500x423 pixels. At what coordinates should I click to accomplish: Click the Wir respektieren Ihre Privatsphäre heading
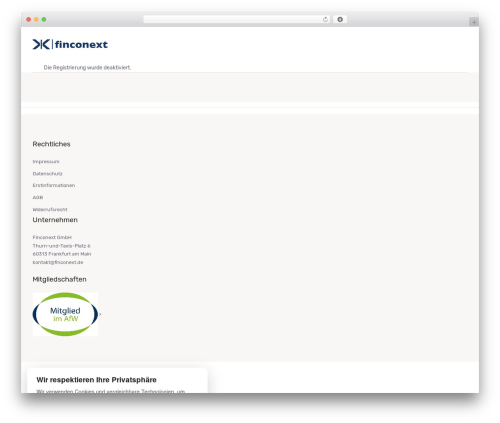click(96, 380)
